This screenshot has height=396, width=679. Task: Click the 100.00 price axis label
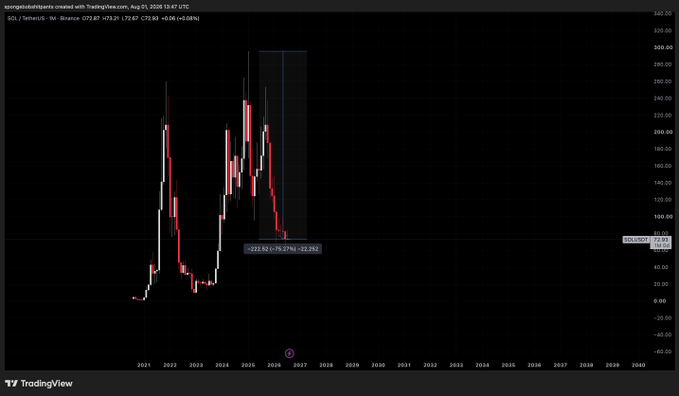(663, 217)
